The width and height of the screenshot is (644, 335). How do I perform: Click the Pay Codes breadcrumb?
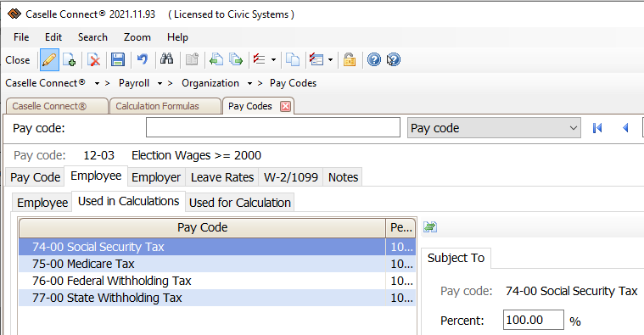[294, 83]
